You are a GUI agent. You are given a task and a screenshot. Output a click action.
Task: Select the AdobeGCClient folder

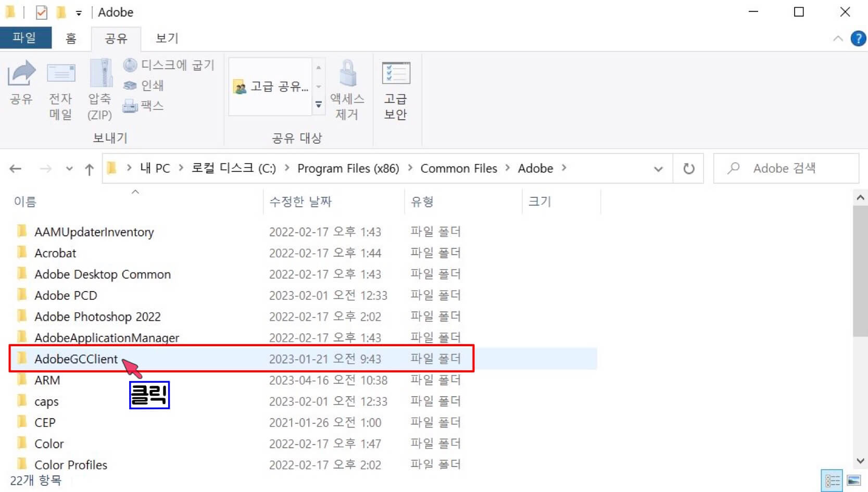[x=76, y=359]
